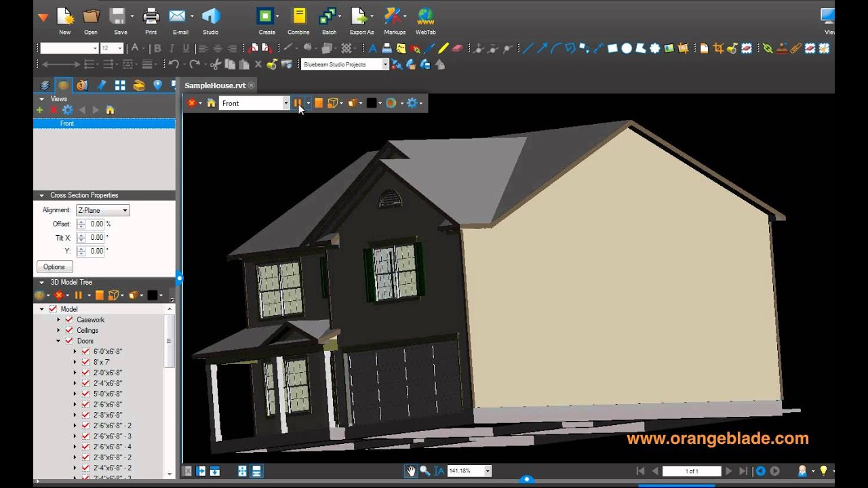Click the E-mail envelope icon
Viewport: 868px width, 488px height.
[x=178, y=16]
